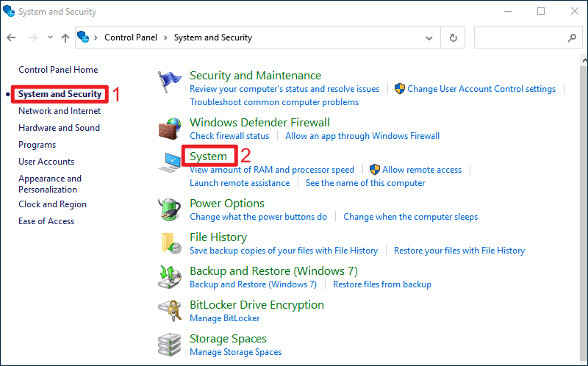Click the Storage Spaces stacked drives icon
This screenshot has height=366, width=588.
[170, 344]
